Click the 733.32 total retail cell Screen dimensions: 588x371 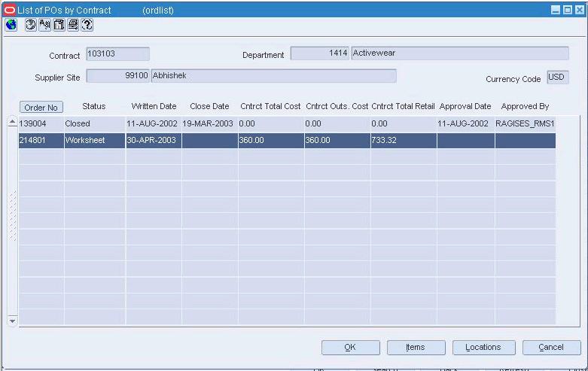pos(404,141)
